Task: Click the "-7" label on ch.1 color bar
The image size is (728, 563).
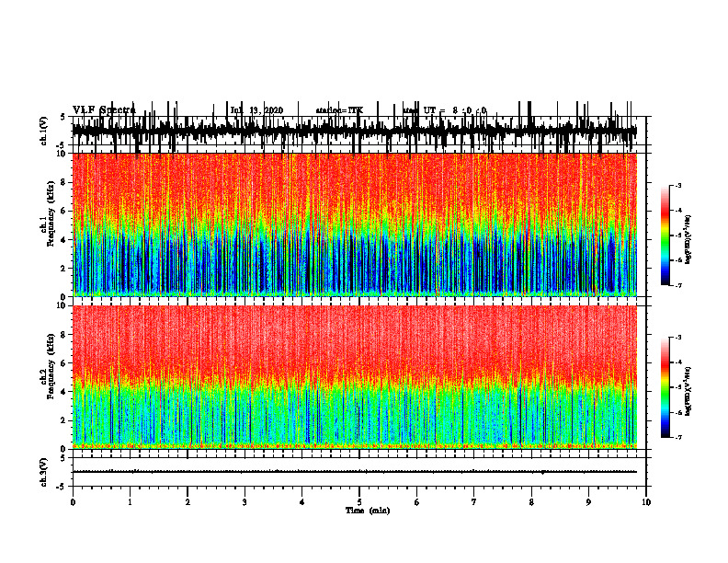Action: pos(677,285)
